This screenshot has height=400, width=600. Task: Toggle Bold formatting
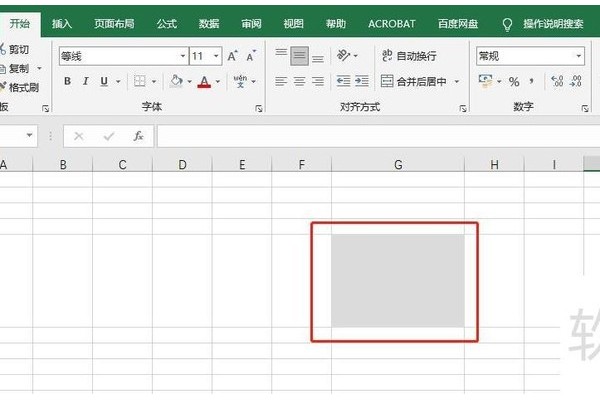67,81
